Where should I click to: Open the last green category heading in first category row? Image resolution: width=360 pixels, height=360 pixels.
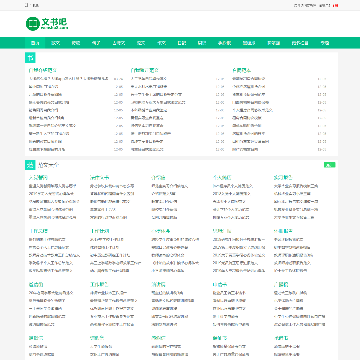click(283, 177)
